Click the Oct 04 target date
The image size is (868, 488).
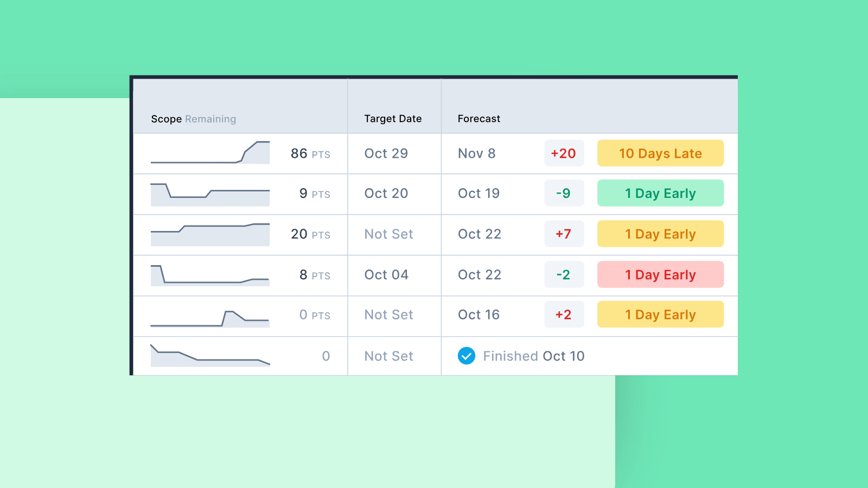pyautogui.click(x=386, y=275)
